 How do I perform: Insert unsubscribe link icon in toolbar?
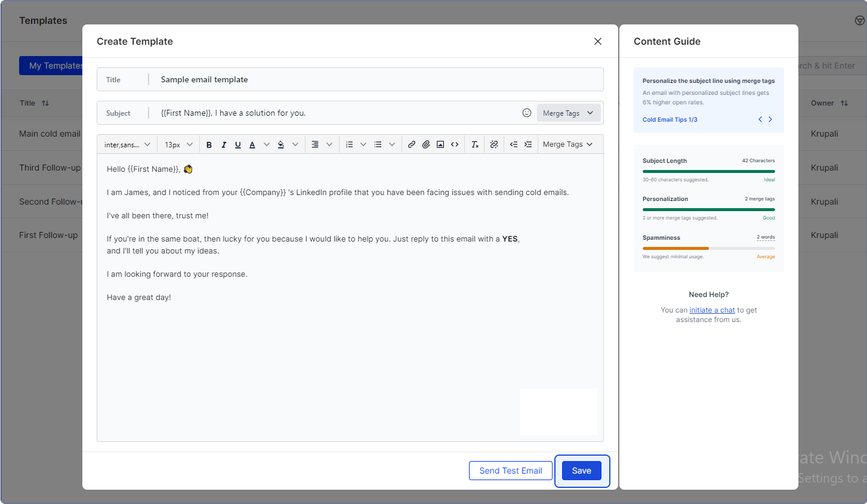pyautogui.click(x=494, y=144)
